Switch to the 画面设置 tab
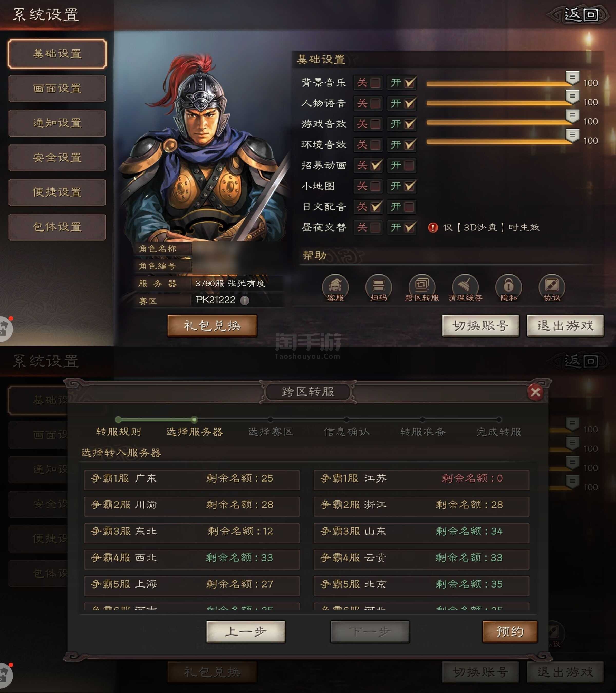 pos(57,89)
